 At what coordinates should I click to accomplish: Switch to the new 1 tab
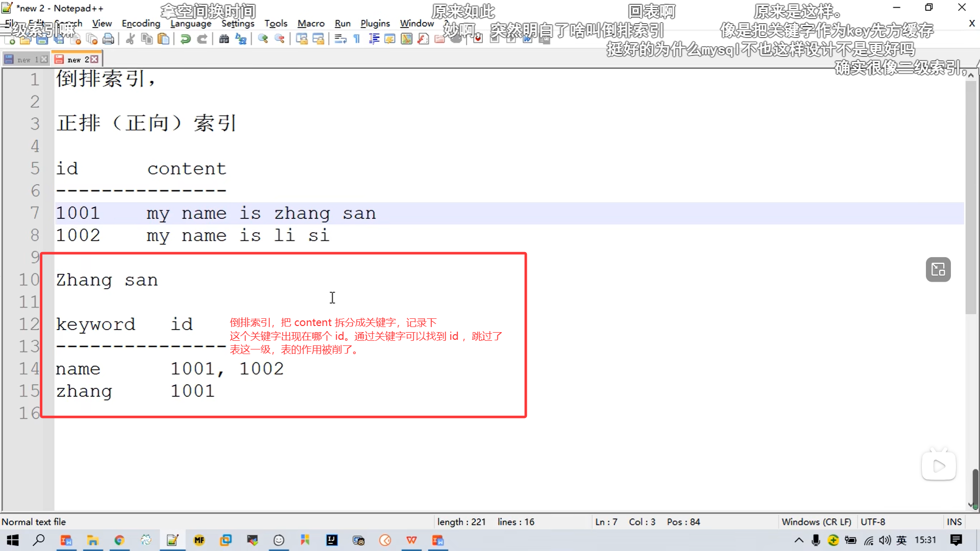[x=24, y=60]
